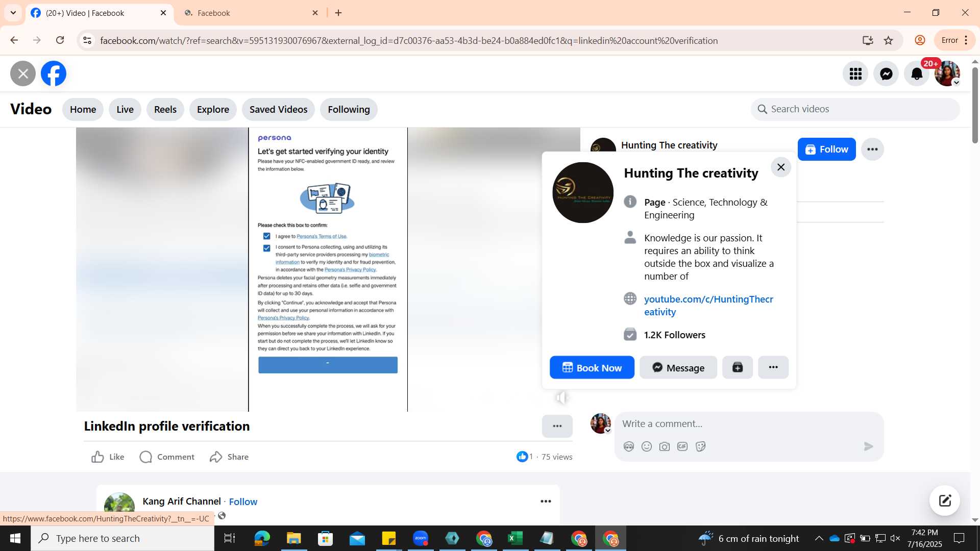Share the LinkedIn profile verification video

[229, 457]
